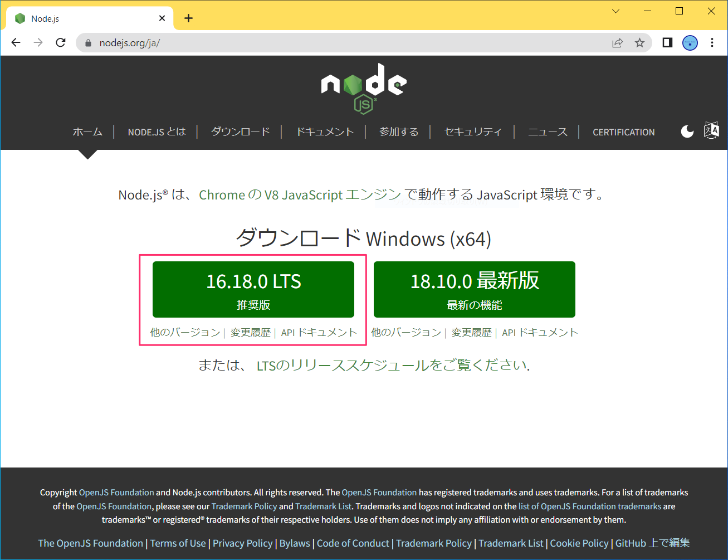
Task: Open the ニュース menu item
Action: pos(548,132)
